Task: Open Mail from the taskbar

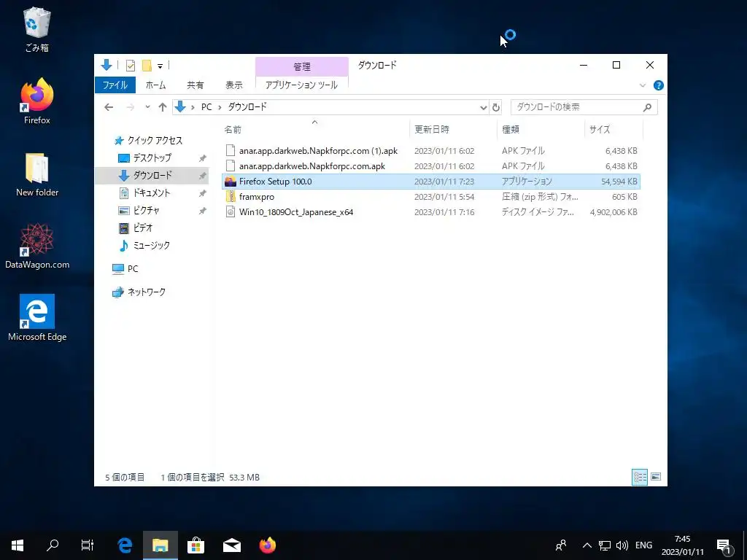Action: point(231,545)
